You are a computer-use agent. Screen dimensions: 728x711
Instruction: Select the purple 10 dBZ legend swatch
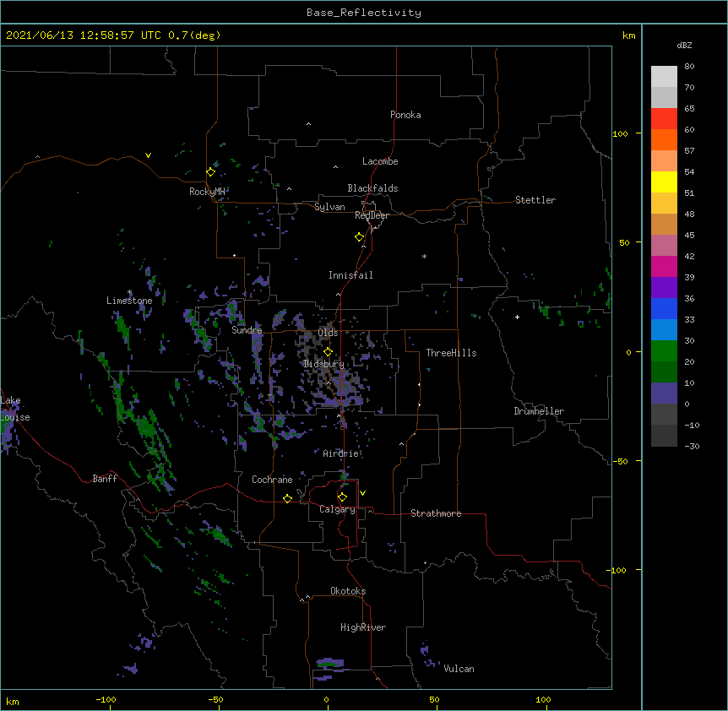[x=664, y=393]
